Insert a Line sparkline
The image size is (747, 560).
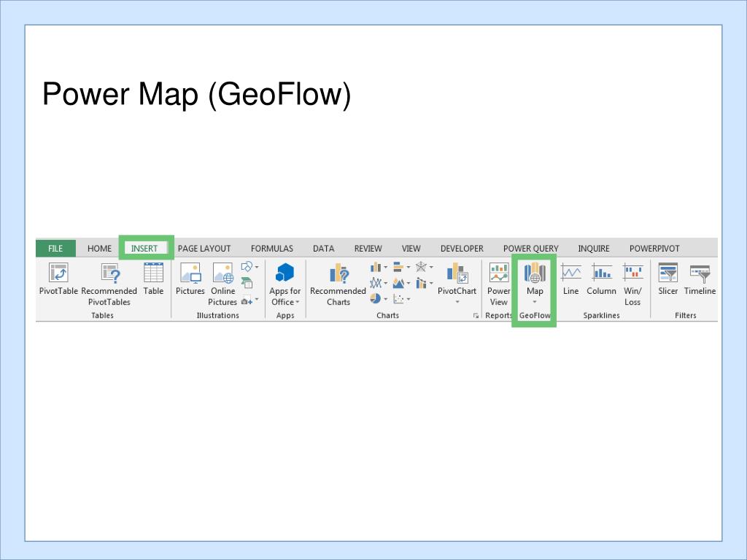pyautogui.click(x=570, y=280)
